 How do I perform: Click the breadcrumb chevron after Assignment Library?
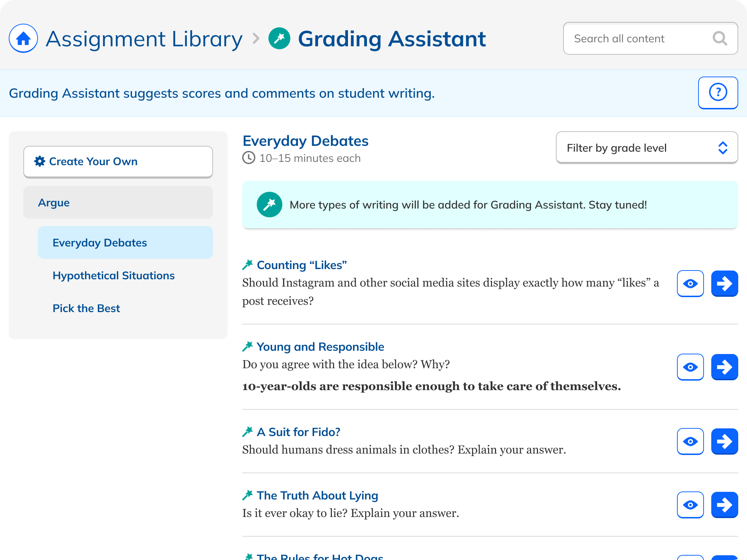256,38
